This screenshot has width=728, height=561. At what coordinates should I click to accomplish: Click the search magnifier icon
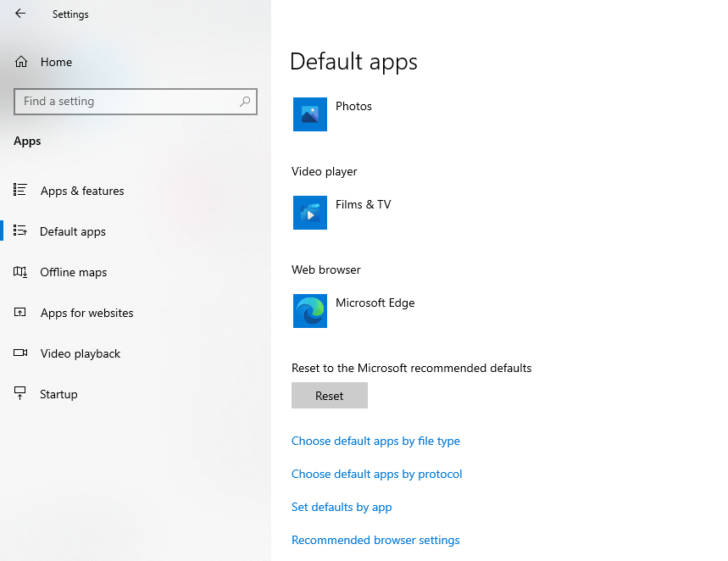pos(245,101)
